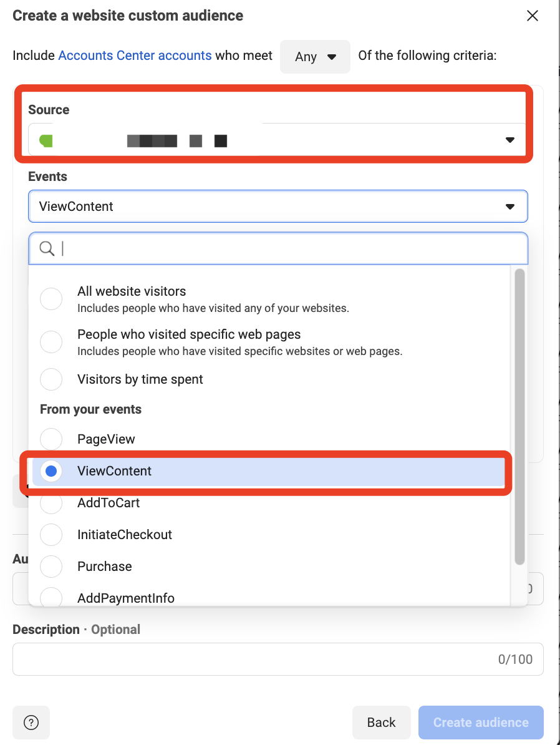Expand the Source dropdown arrow
The height and width of the screenshot is (745, 560).
(509, 140)
